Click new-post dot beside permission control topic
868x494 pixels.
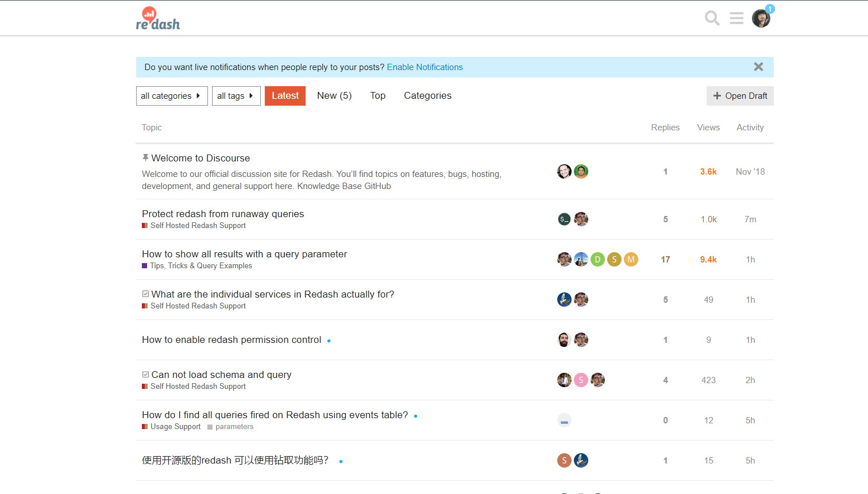329,341
